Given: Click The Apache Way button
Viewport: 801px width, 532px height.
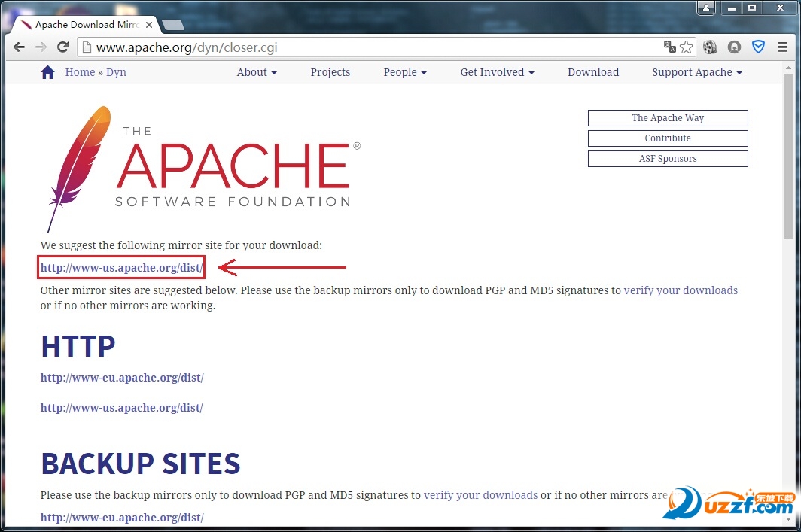Looking at the screenshot, I should pyautogui.click(x=668, y=118).
